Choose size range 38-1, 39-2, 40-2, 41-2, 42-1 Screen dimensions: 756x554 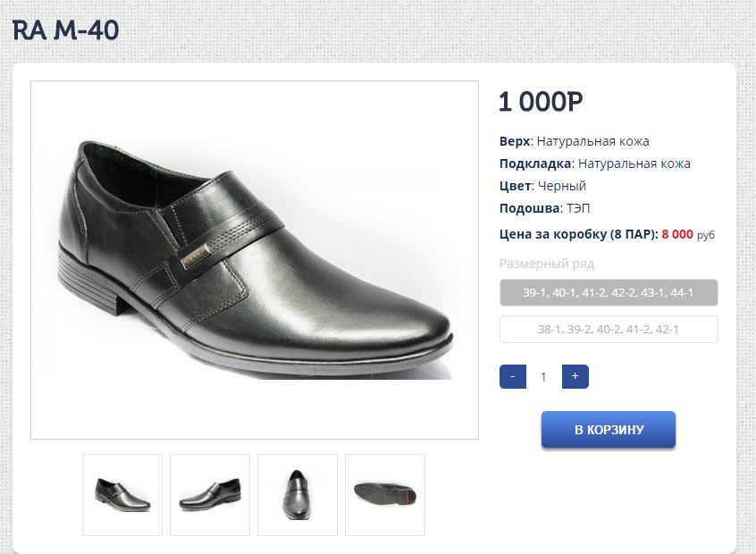tap(609, 329)
